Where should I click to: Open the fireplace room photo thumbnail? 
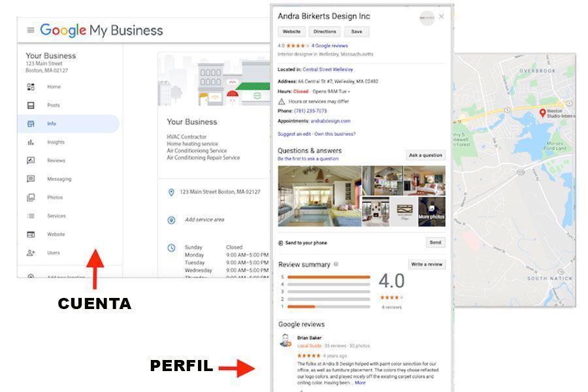point(376,212)
